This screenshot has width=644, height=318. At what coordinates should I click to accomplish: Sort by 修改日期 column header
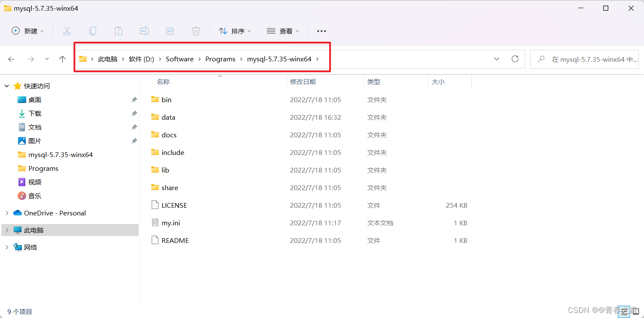click(x=303, y=82)
